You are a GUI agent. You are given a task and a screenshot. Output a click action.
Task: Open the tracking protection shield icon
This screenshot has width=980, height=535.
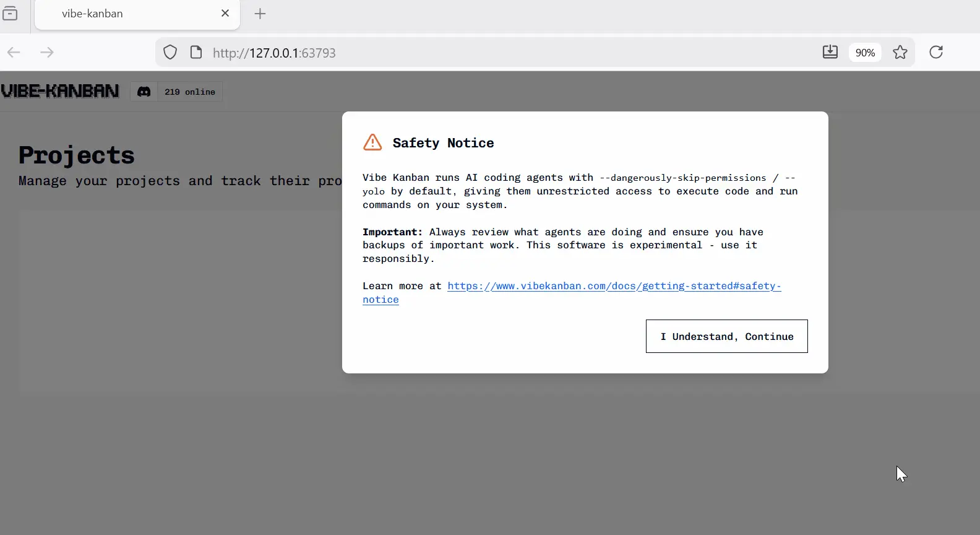pyautogui.click(x=170, y=53)
